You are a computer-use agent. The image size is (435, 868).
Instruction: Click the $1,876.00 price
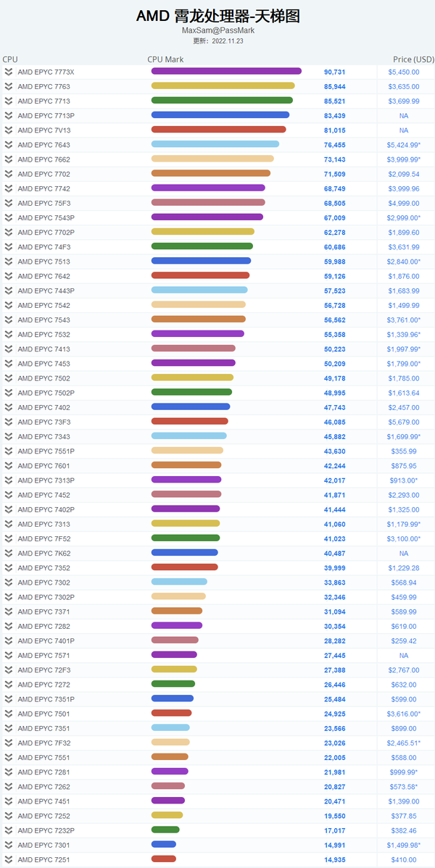pos(403,276)
